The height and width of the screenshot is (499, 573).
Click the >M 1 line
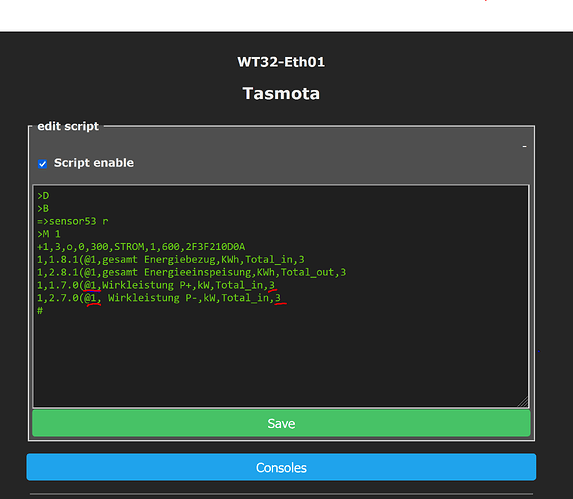(x=49, y=234)
